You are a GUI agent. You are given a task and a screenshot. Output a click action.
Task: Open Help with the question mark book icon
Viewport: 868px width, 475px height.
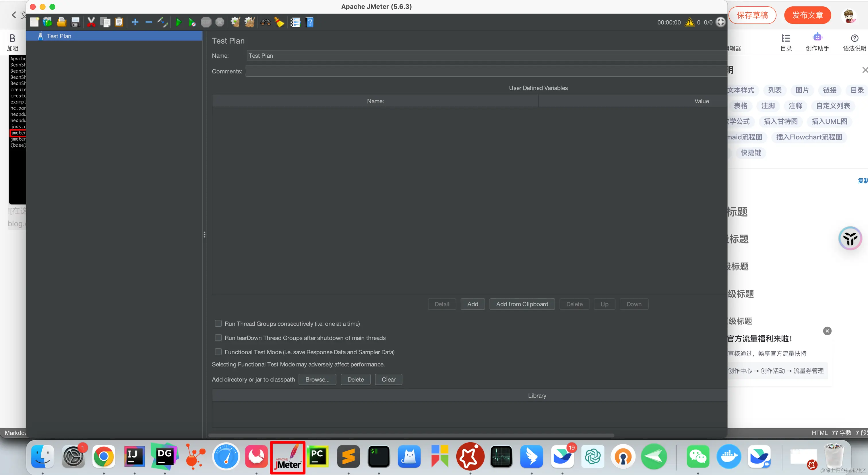[310, 22]
